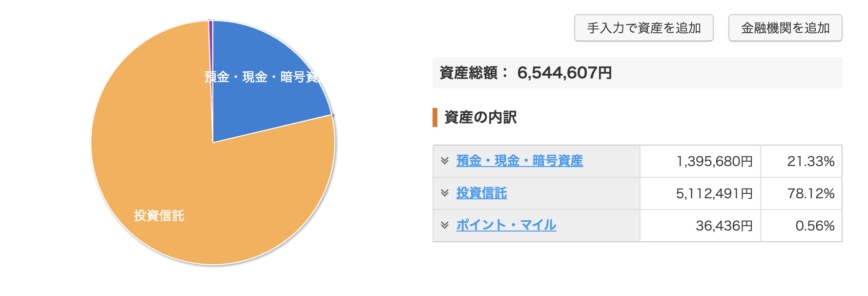
Task: Click the total asset amount 6,544,607円
Action: click(x=564, y=73)
